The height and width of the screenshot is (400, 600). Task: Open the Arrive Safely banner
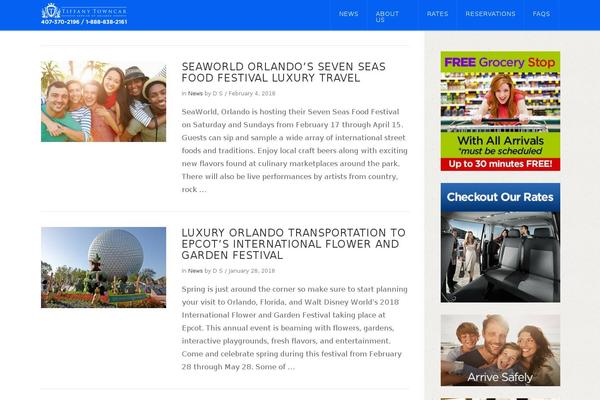[500, 350]
